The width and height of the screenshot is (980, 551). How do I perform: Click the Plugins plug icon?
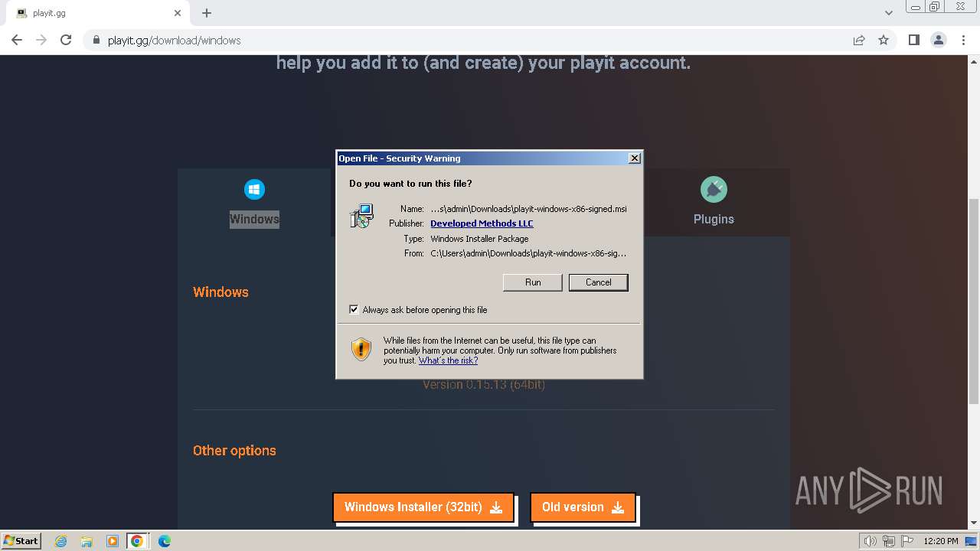tap(714, 189)
